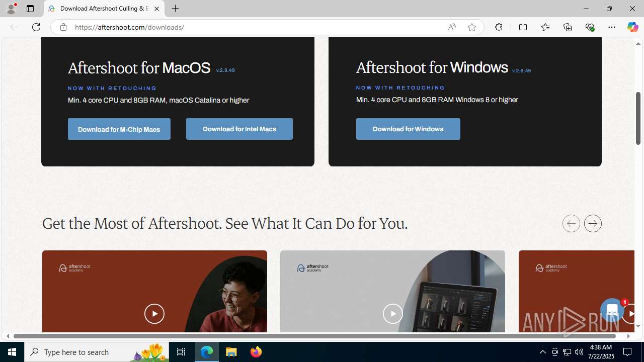View site information lock icon
The width and height of the screenshot is (644, 362).
63,27
